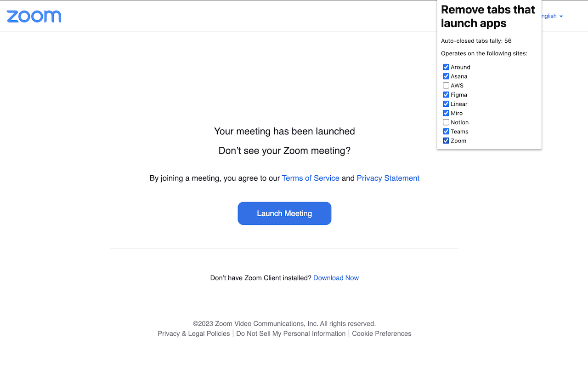Disable the Figma checkbox
Image resolution: width=588 pixels, height=368 pixels.
pos(446,95)
